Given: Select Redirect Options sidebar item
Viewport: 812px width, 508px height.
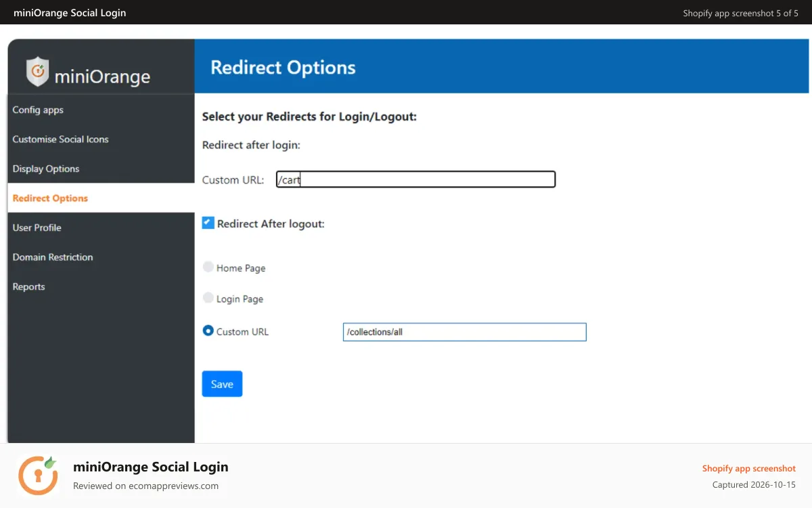Looking at the screenshot, I should coord(101,198).
